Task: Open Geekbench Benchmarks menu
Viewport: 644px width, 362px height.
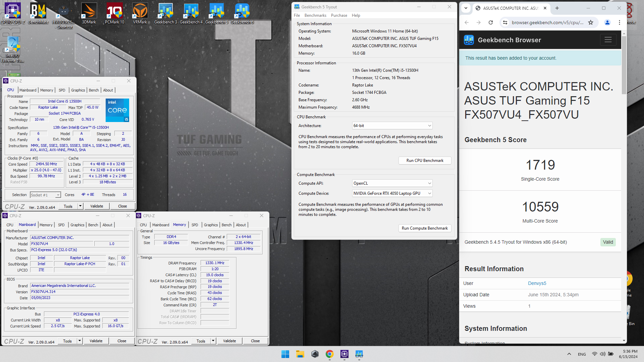Action: pyautogui.click(x=315, y=15)
